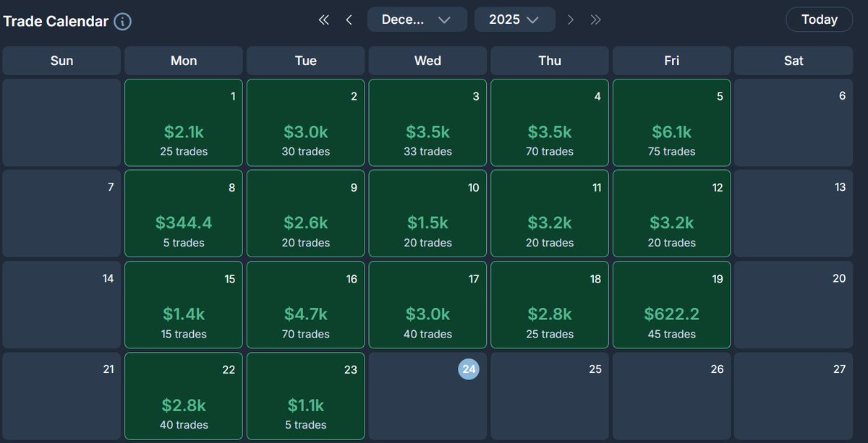Select December 5 cell showing $6.1k
The image size is (868, 443).
pos(672,123)
